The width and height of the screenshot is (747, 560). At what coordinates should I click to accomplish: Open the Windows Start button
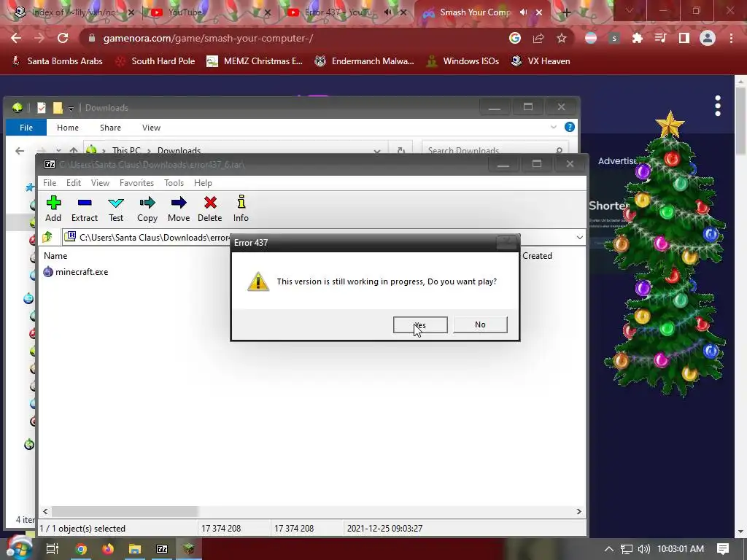point(18,548)
